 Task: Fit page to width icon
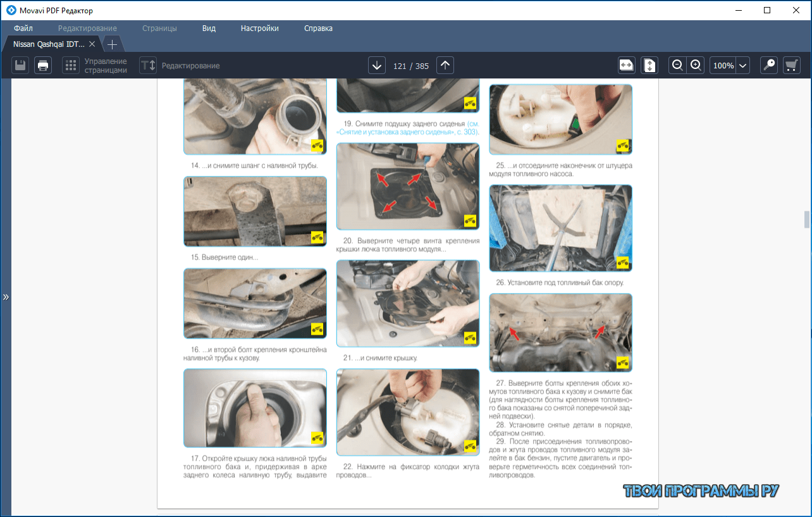[x=626, y=65]
